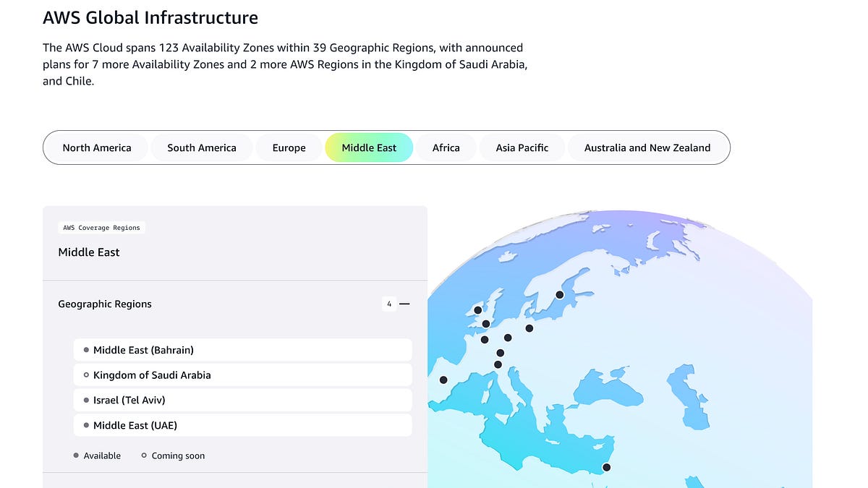
Task: Open the Africa tab
Action: (446, 147)
